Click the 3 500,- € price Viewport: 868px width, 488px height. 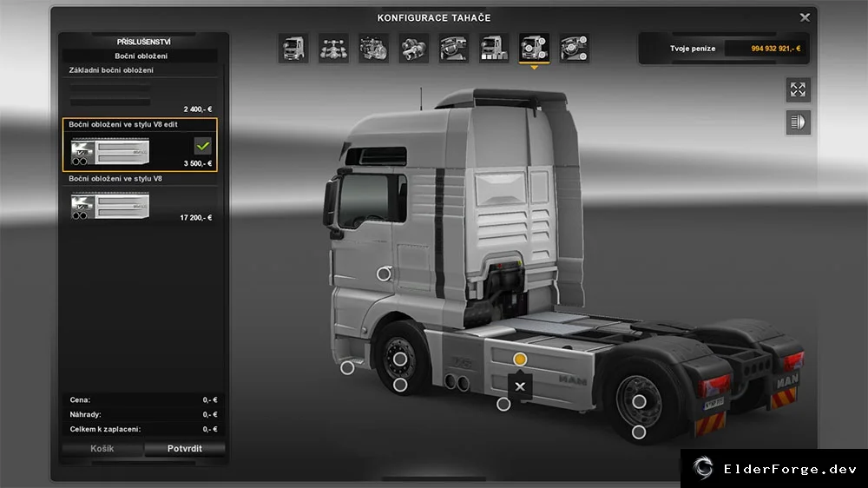(198, 163)
